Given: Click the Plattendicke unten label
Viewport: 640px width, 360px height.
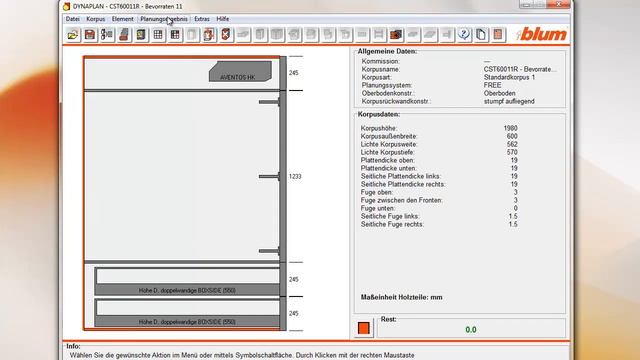Looking at the screenshot, I should [389, 168].
